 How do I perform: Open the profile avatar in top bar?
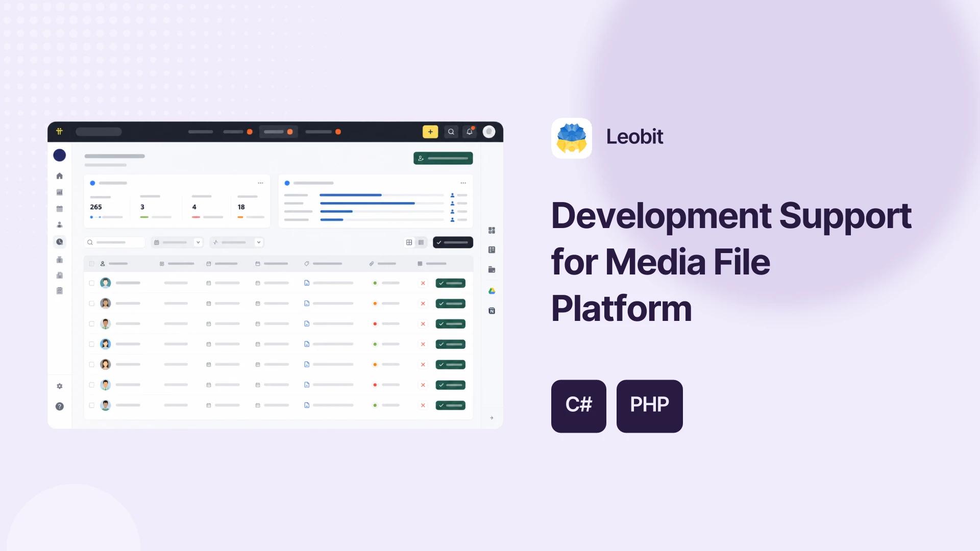[489, 132]
